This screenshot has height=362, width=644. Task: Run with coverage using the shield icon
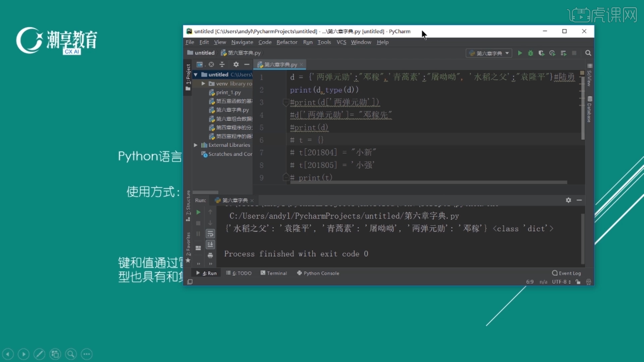click(541, 53)
